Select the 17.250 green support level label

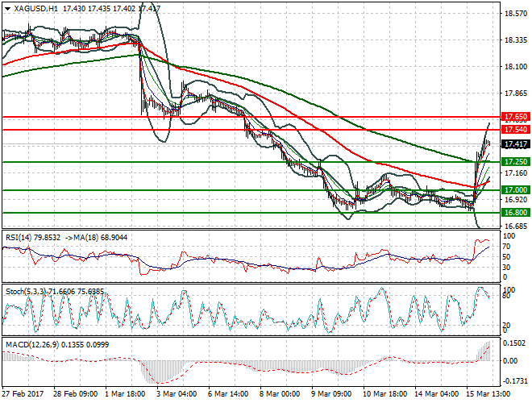514,162
